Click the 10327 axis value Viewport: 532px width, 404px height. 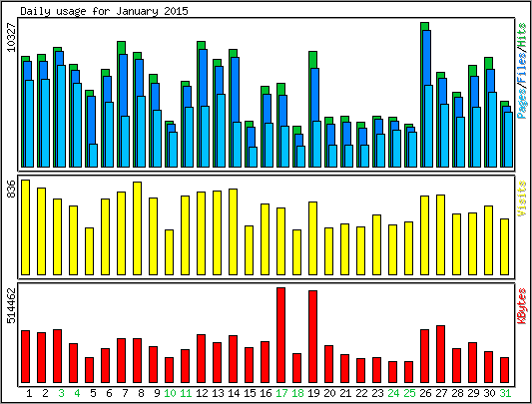[12, 37]
